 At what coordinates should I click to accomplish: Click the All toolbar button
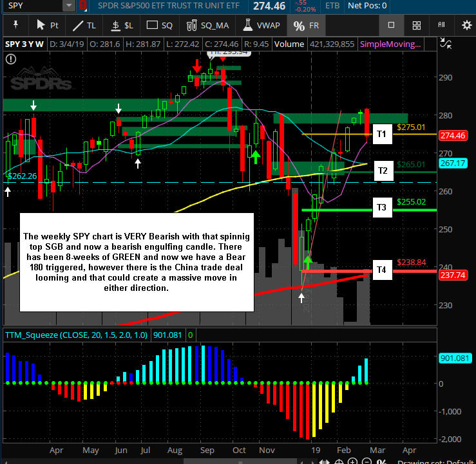coord(441,25)
